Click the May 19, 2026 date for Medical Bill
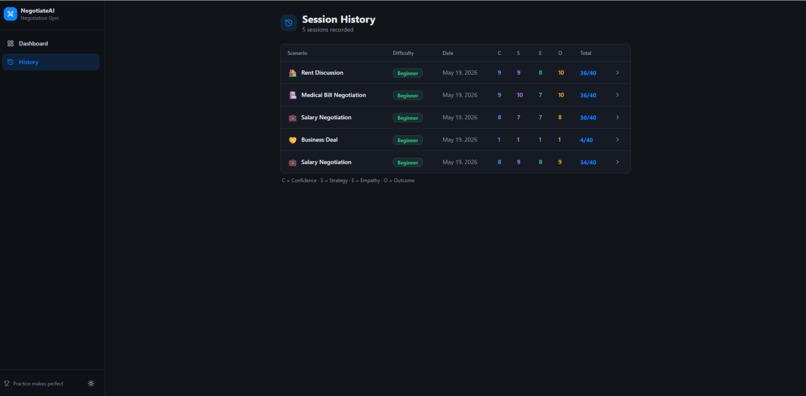The height and width of the screenshot is (396, 806). [x=460, y=95]
